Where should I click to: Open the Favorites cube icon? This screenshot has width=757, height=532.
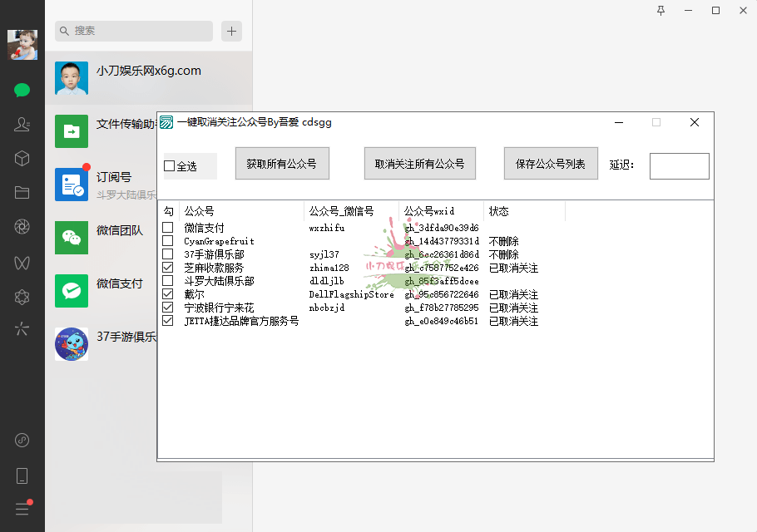pyautogui.click(x=22, y=158)
